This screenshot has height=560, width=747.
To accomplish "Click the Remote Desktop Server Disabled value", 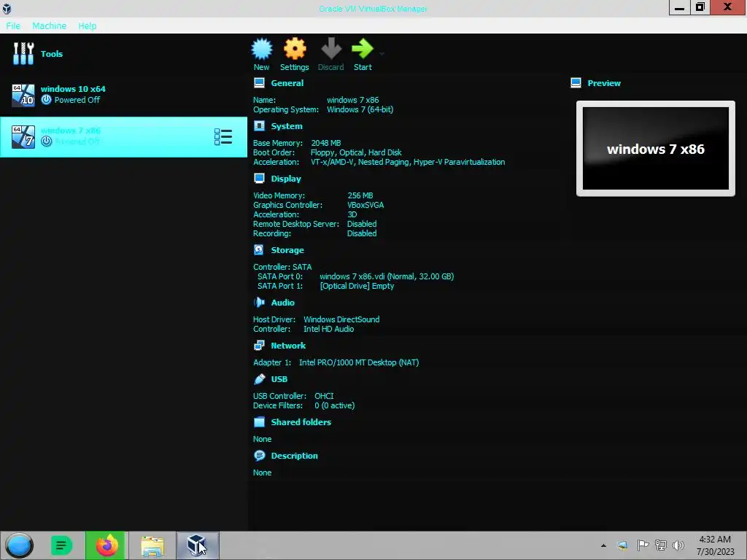I will click(362, 224).
